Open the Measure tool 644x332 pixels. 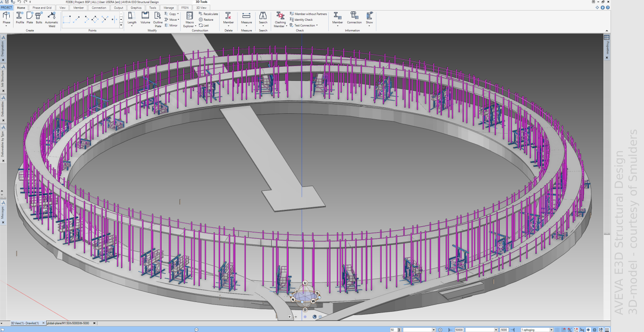[x=246, y=19]
